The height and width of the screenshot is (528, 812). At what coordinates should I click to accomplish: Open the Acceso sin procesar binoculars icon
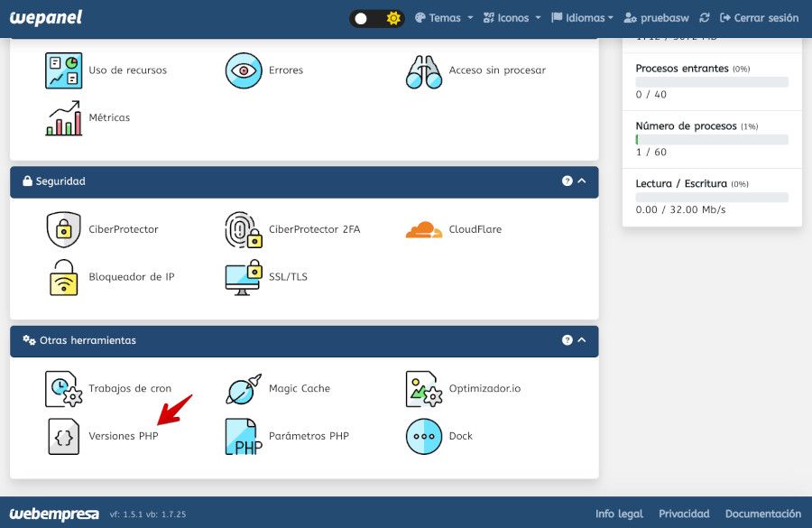[x=424, y=71]
